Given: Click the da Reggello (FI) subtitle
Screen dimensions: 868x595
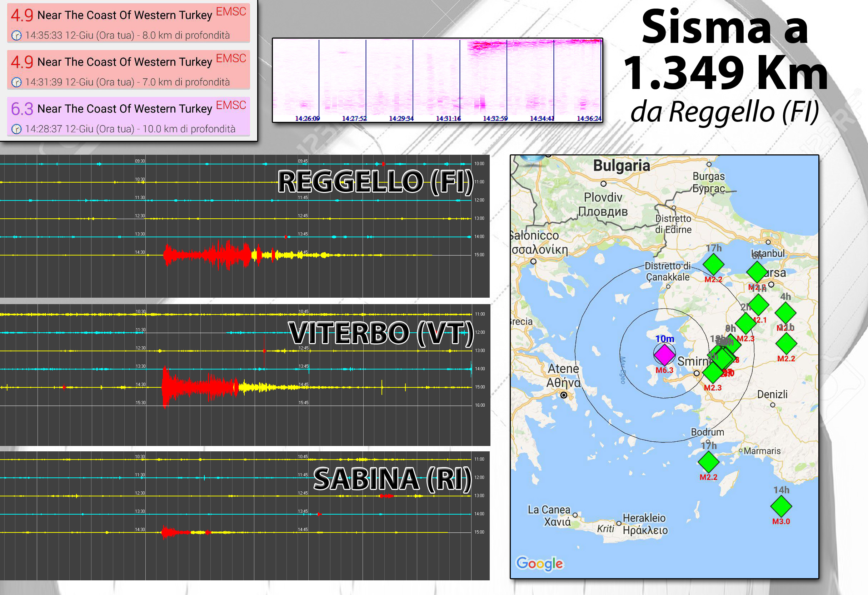Looking at the screenshot, I should coord(724,112).
